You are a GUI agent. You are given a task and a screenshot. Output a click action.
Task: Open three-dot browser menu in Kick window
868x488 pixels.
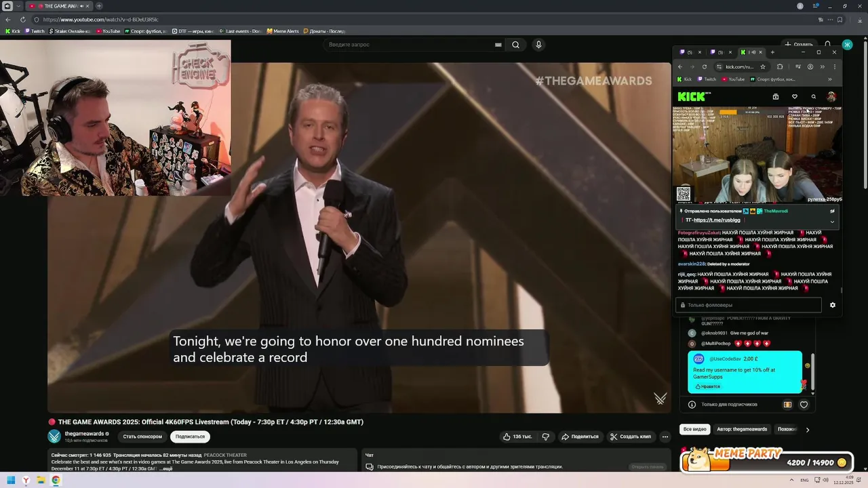point(834,67)
